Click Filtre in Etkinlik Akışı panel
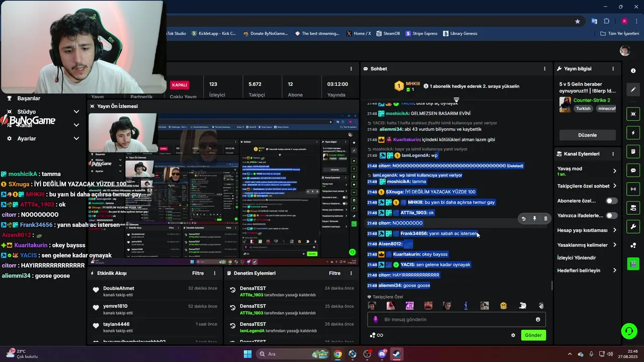The image size is (644, 362). tap(198, 274)
